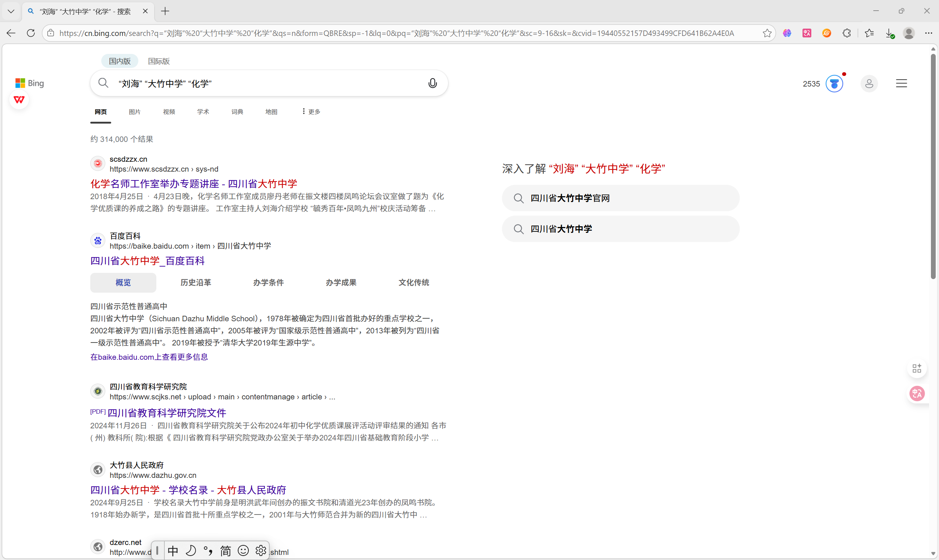
Task: Open Microsoft Rewards via the medal icon
Action: click(x=834, y=83)
